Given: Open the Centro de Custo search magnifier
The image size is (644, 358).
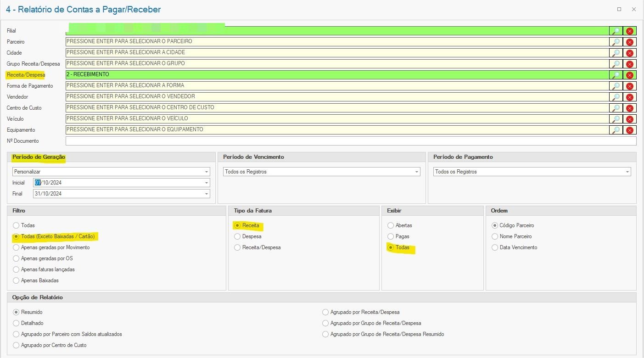Looking at the screenshot, I should 616,108.
